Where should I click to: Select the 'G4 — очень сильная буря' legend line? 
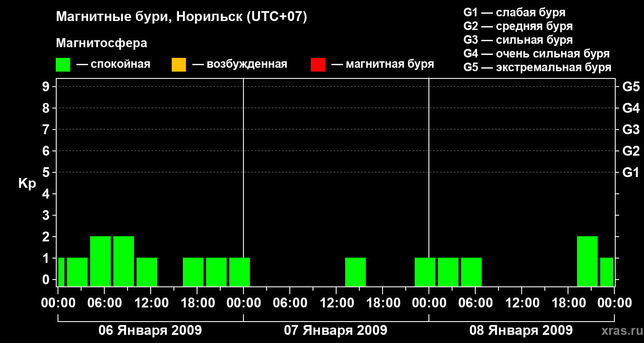pos(537,54)
